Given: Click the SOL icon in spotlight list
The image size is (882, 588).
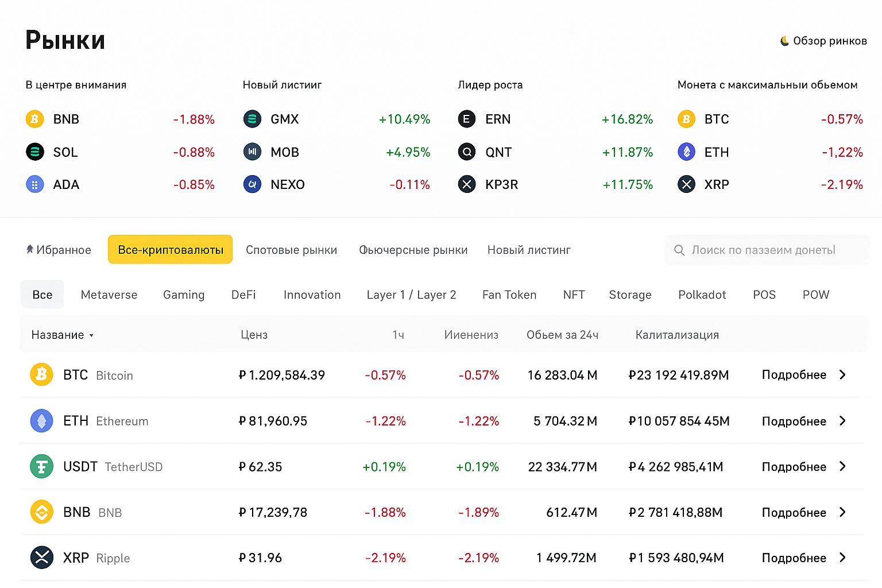Looking at the screenshot, I should [35, 152].
